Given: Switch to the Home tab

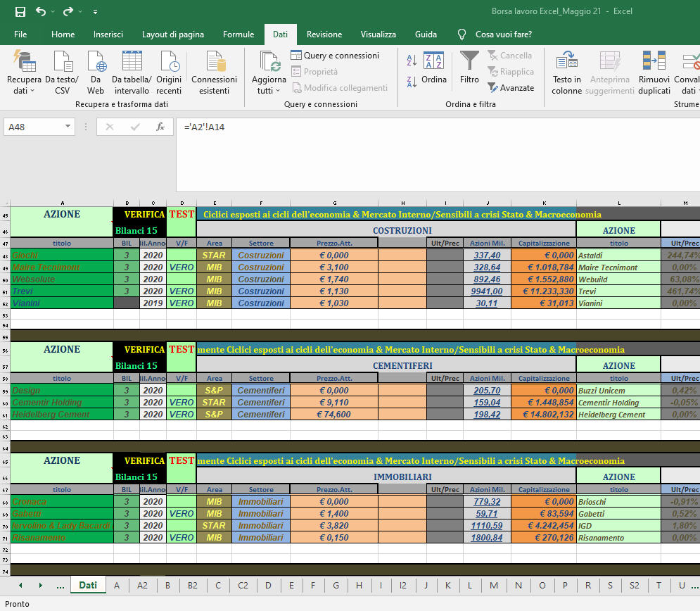Looking at the screenshot, I should point(63,34).
